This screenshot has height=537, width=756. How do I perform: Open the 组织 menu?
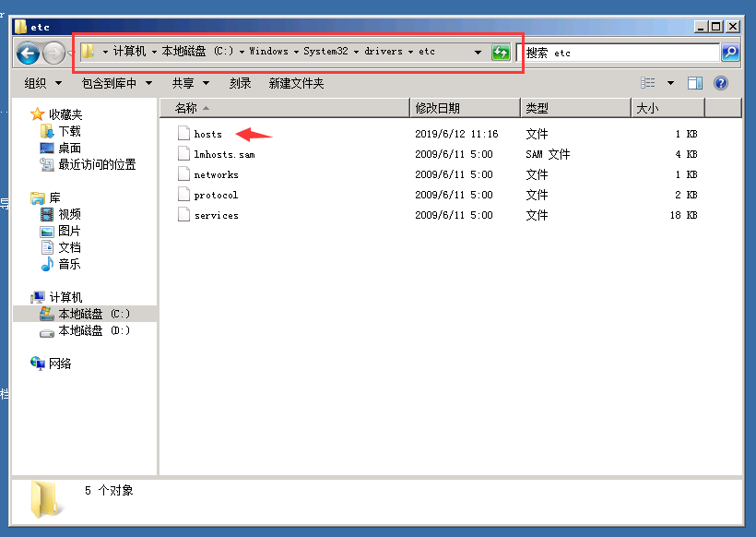point(43,83)
